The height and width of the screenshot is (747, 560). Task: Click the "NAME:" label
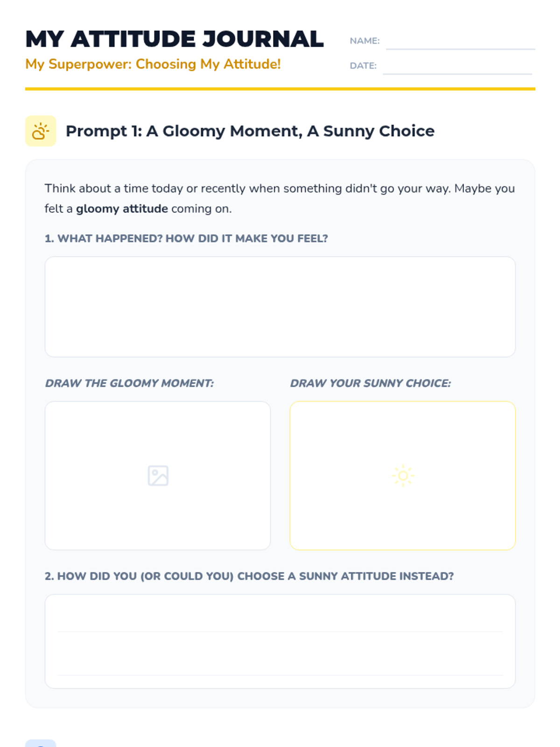click(364, 41)
